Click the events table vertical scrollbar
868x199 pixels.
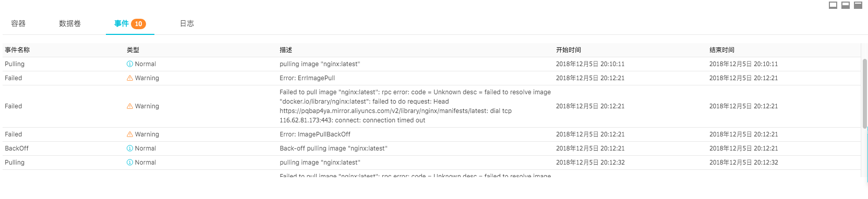[x=864, y=94]
